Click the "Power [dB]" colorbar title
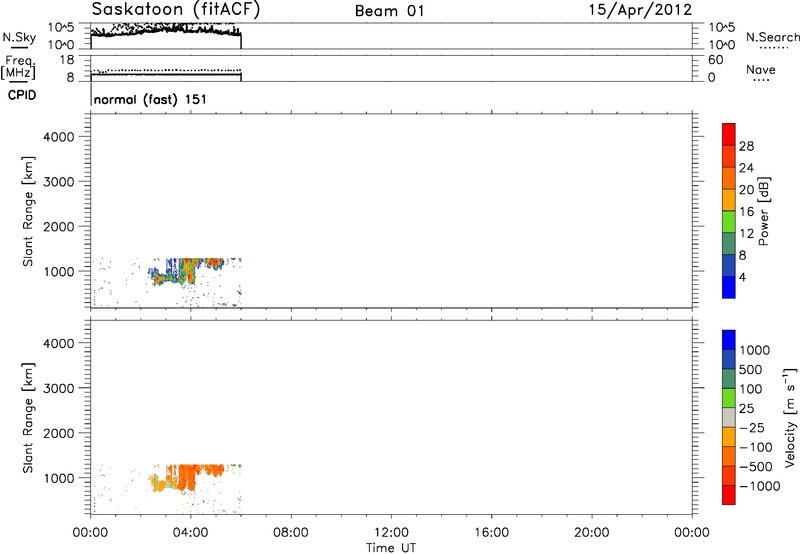This screenshot has height=554, width=800. [763, 211]
